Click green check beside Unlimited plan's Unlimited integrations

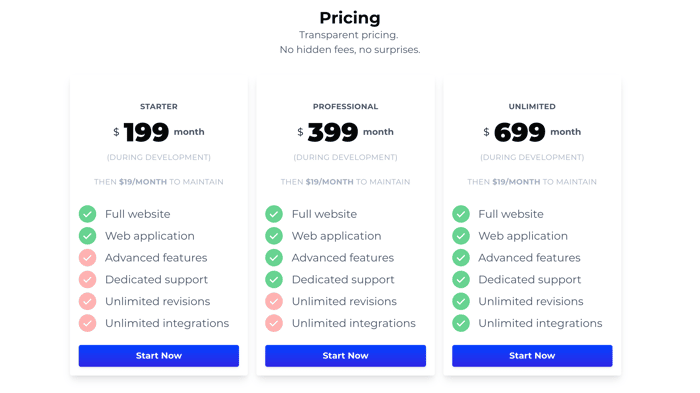pyautogui.click(x=461, y=323)
